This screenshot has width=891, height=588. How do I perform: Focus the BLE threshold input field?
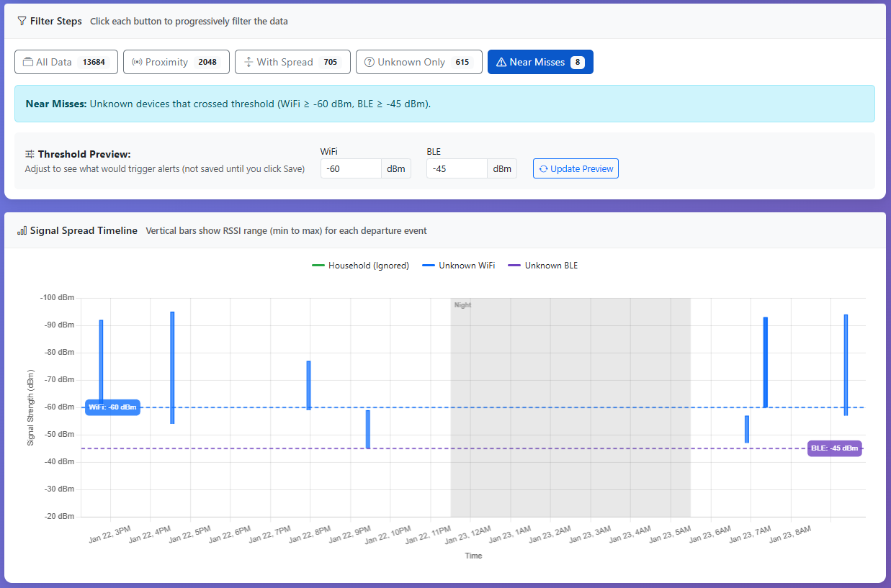[457, 169]
